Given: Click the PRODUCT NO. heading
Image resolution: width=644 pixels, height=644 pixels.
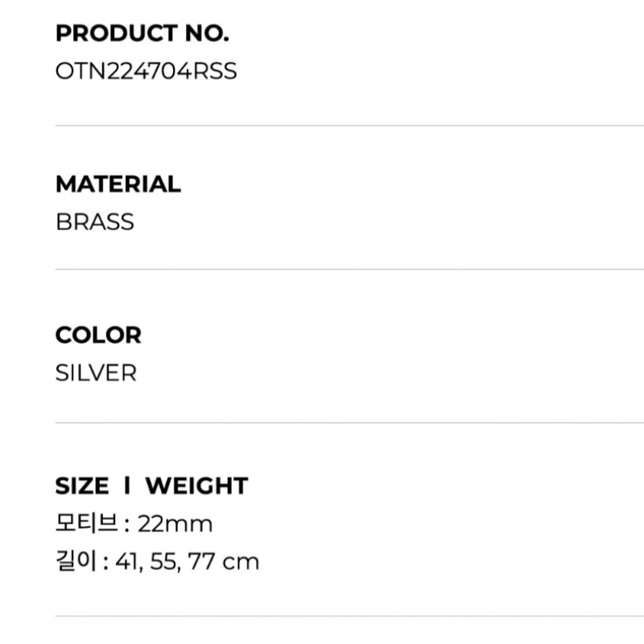Looking at the screenshot, I should 142,33.
